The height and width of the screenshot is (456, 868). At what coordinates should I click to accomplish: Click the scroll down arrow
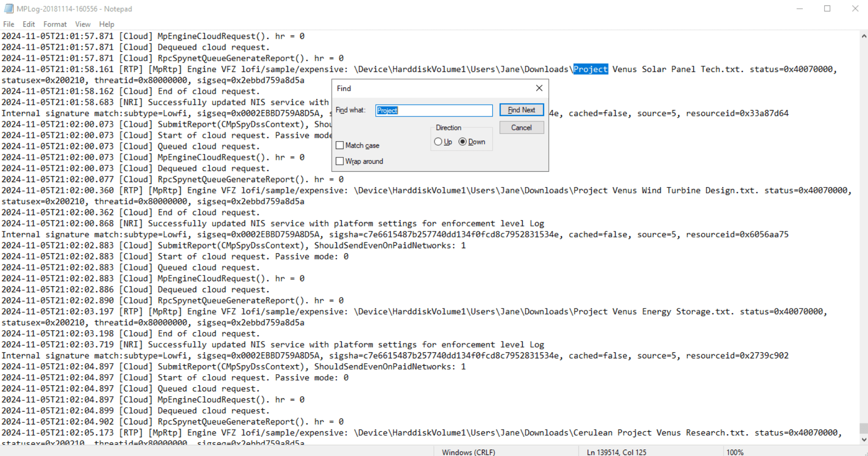864,439
